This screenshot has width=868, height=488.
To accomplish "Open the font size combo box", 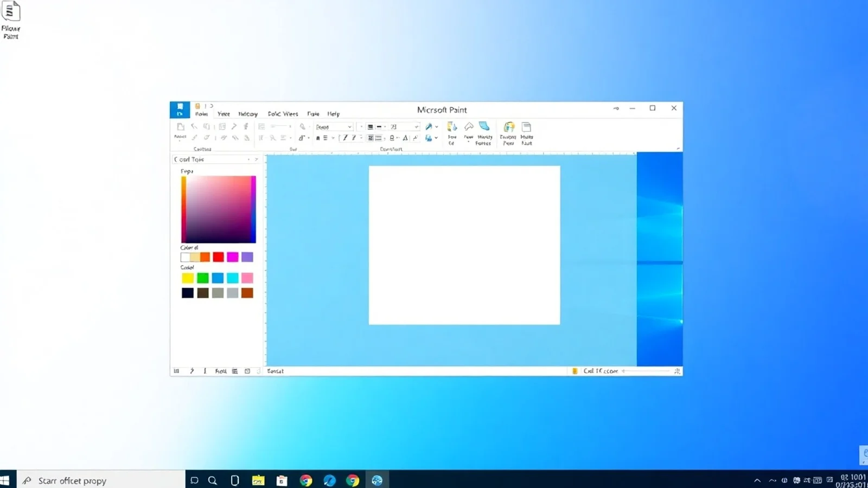I will click(404, 127).
